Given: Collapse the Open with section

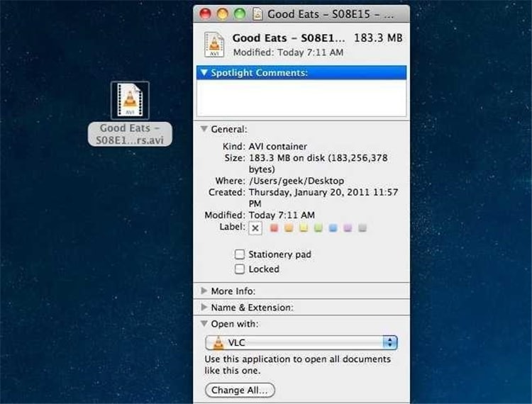Looking at the screenshot, I should (204, 324).
